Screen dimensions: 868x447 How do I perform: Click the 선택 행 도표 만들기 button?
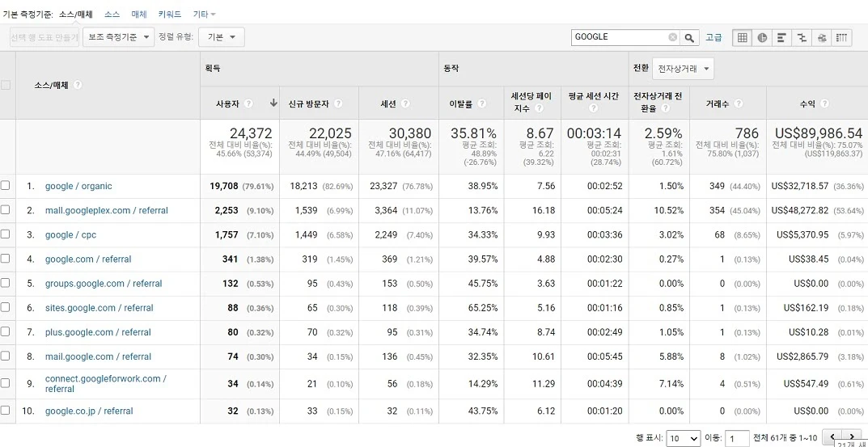44,37
